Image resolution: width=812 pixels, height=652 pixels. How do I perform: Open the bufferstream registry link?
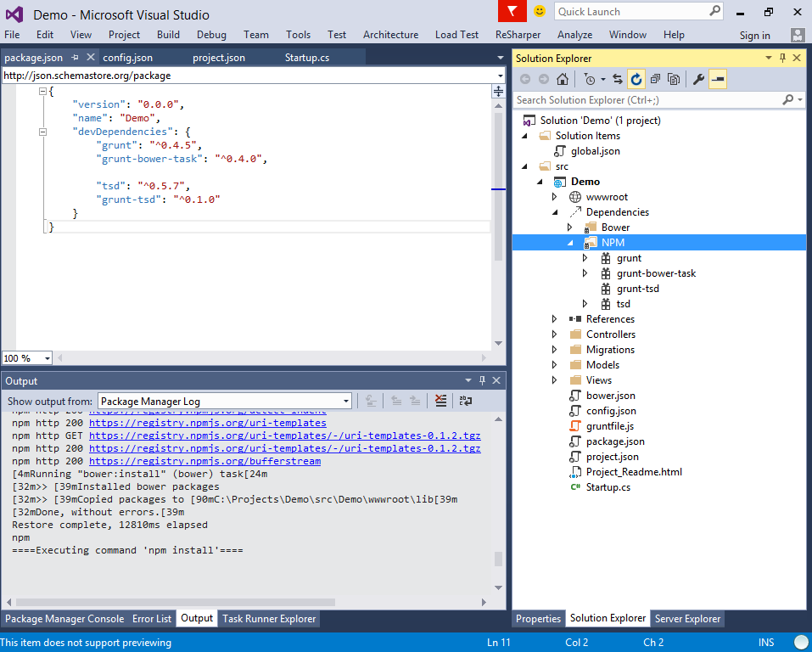(204, 461)
